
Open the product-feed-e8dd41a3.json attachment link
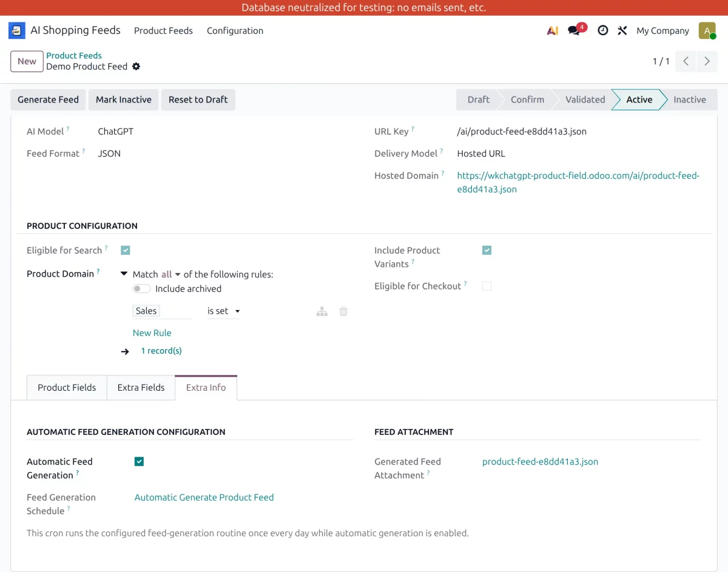[x=540, y=461]
